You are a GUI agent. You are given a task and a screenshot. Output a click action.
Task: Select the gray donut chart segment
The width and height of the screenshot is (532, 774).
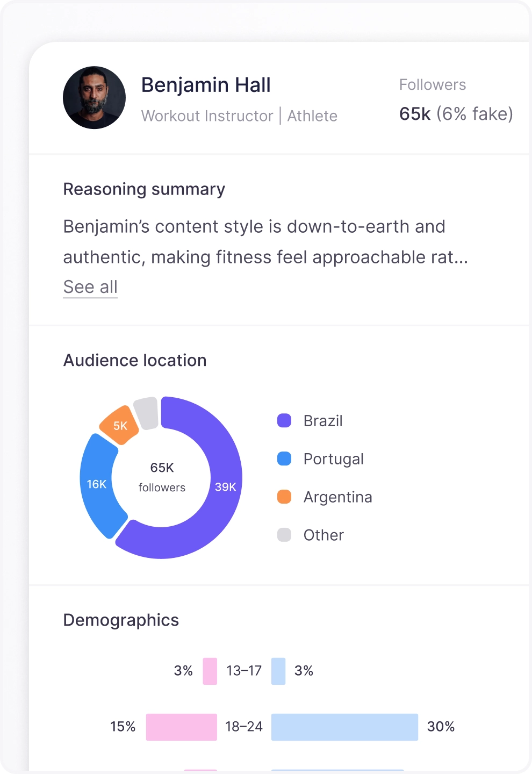[147, 413]
